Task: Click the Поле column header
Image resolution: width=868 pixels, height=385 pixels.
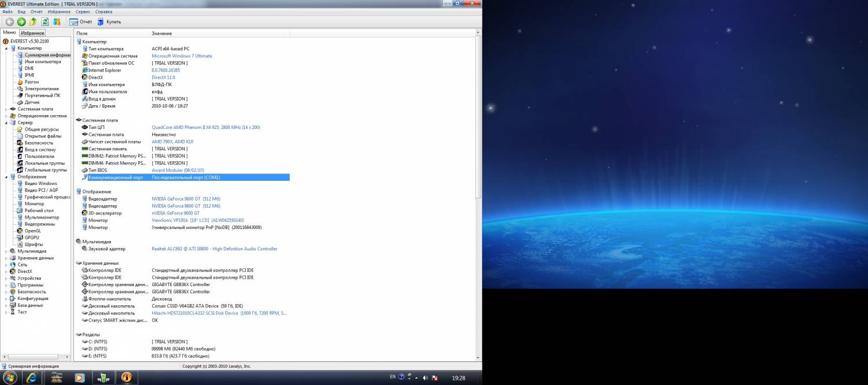Action: pos(112,34)
